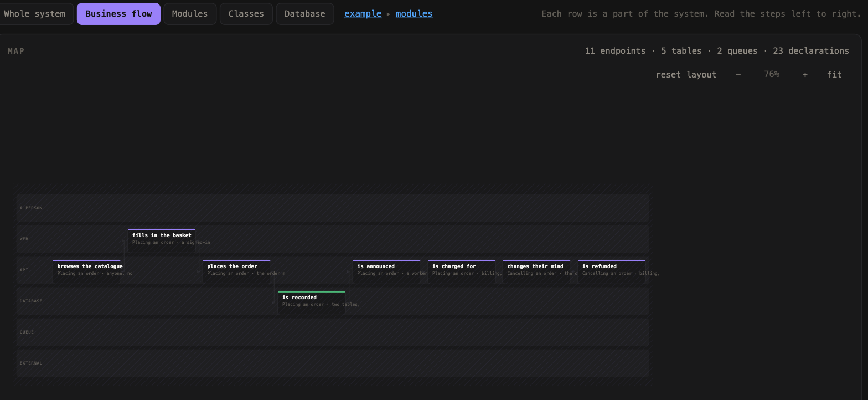
Task: Select the 'fills in the basket' step card
Action: tap(162, 241)
